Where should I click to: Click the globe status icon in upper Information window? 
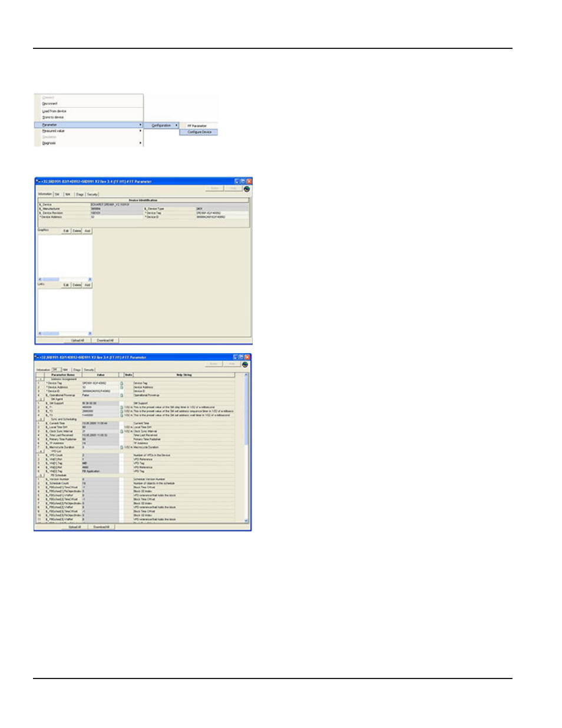pos(246,189)
